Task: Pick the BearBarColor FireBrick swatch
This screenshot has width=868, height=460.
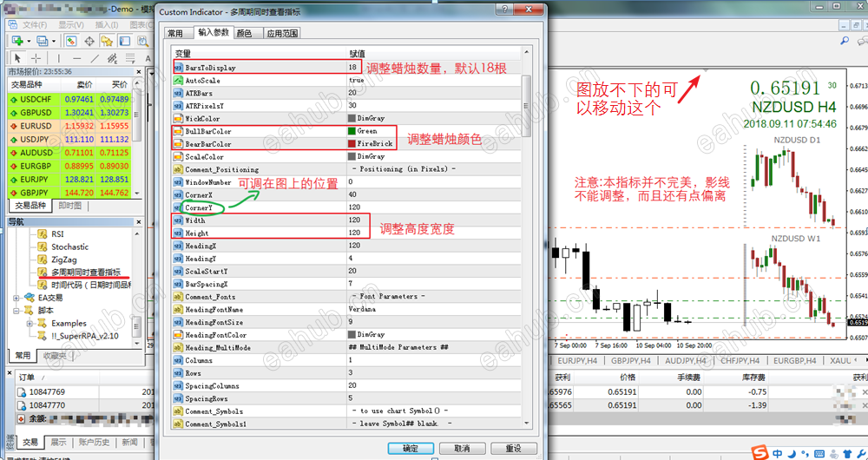Action: point(351,144)
